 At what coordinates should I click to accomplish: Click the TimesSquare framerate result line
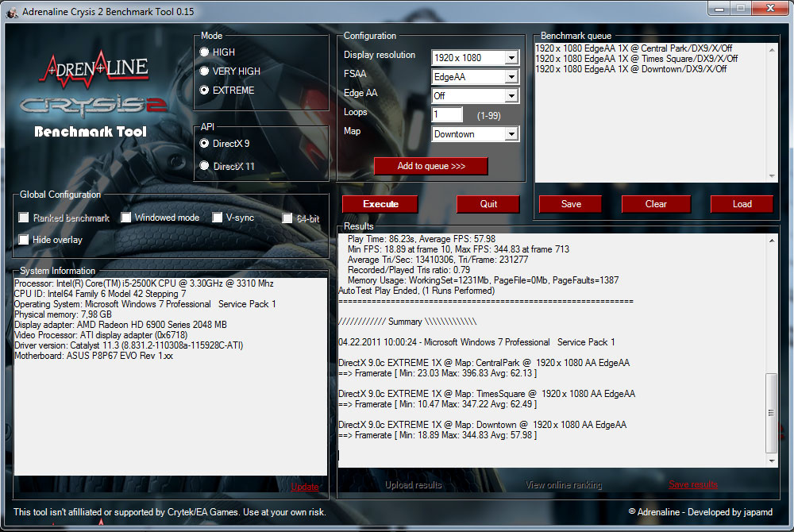point(437,404)
